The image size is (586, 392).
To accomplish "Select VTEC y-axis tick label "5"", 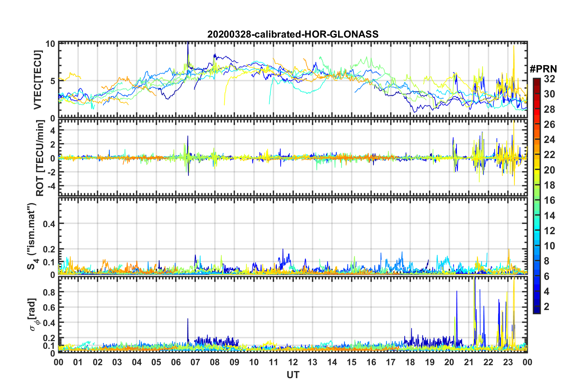I will [x=53, y=81].
